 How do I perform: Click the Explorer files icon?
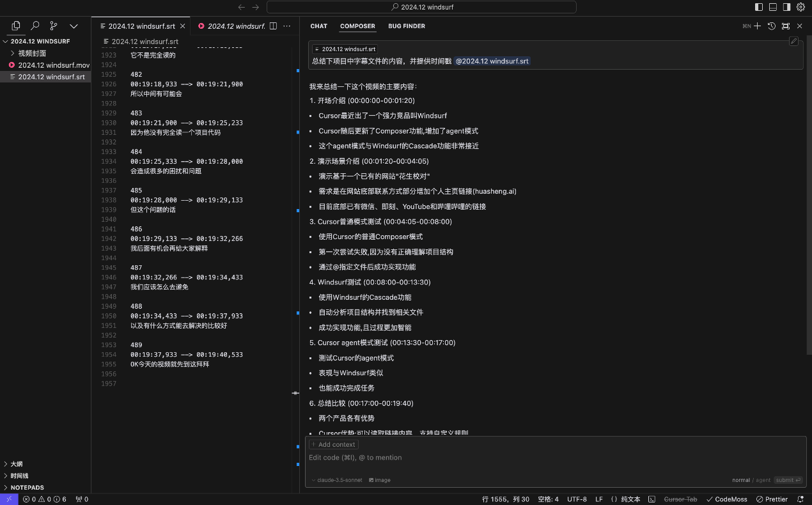pyautogui.click(x=16, y=26)
